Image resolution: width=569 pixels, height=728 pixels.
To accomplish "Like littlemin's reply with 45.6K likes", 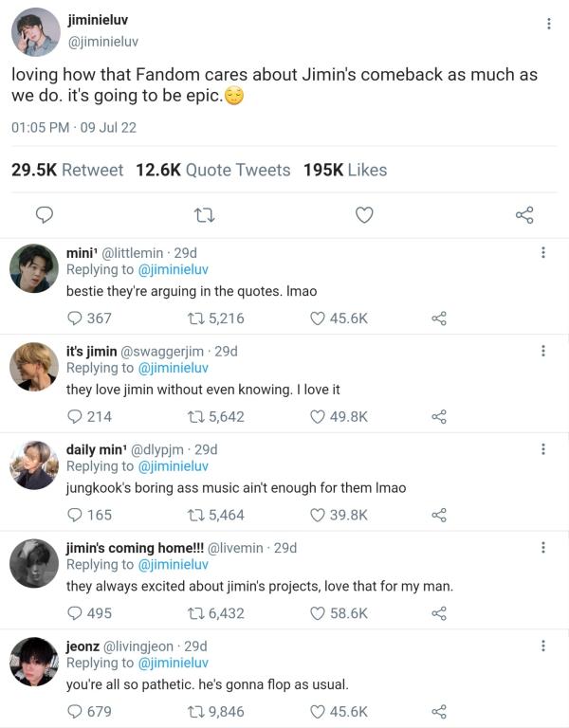I will [319, 318].
